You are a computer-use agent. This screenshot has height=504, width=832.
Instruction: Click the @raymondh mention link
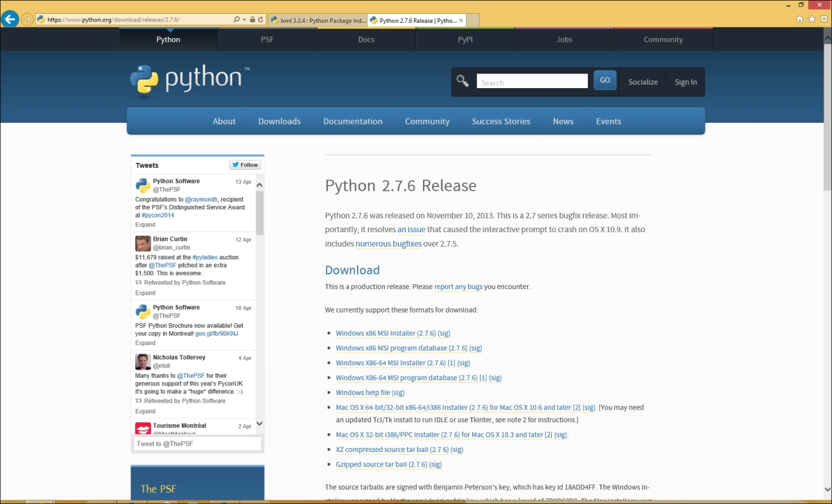[202, 199]
